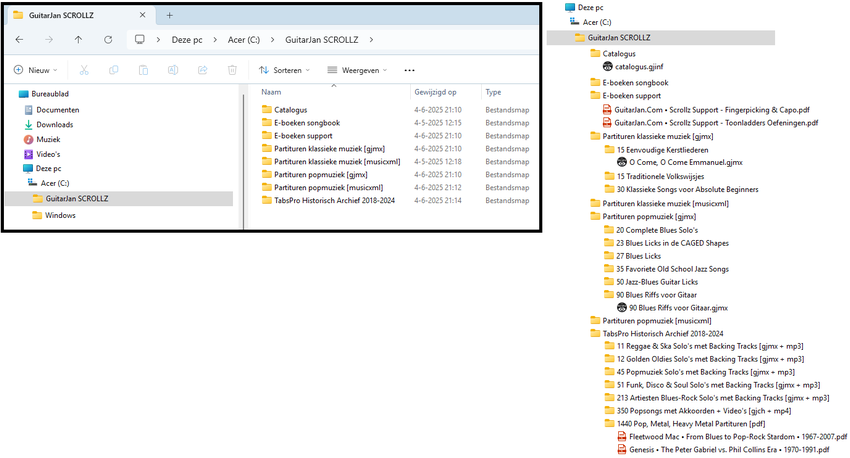Expand chevron after Deze pc breadcrumb

tap(215, 40)
